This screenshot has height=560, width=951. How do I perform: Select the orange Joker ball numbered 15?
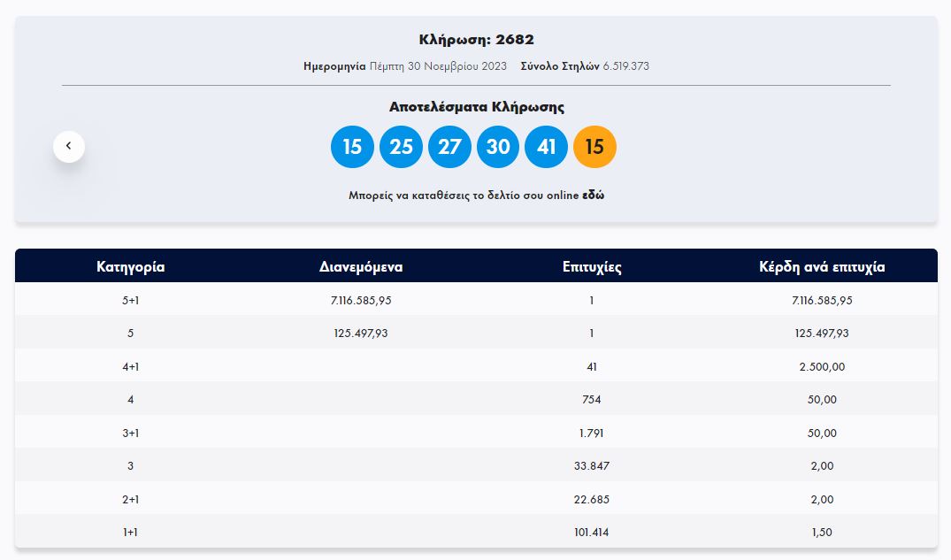594,147
